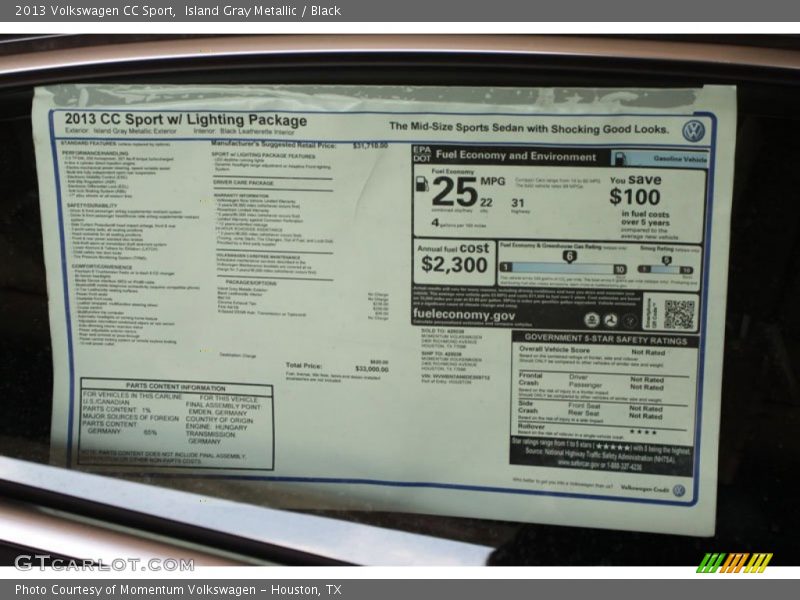The width and height of the screenshot is (800, 600).
Task: Click the annual fuel cost '$2,300'
Action: [454, 265]
